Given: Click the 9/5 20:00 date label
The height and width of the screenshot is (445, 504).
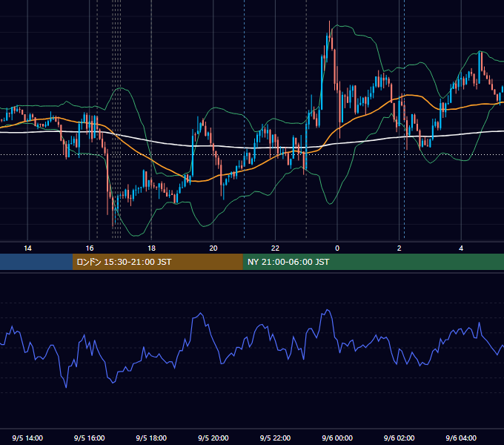Looking at the screenshot, I should point(213,438).
